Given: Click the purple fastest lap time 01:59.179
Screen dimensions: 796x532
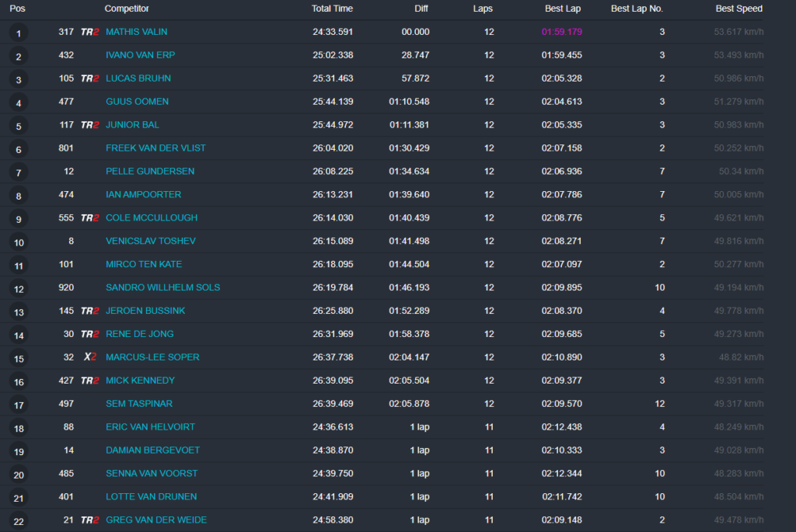Looking at the screenshot, I should click(x=561, y=32).
